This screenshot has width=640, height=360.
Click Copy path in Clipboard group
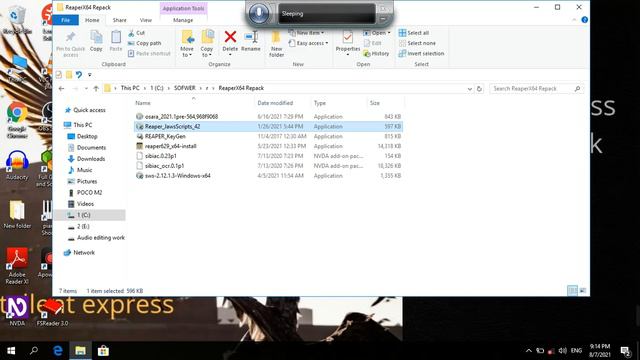click(144, 43)
